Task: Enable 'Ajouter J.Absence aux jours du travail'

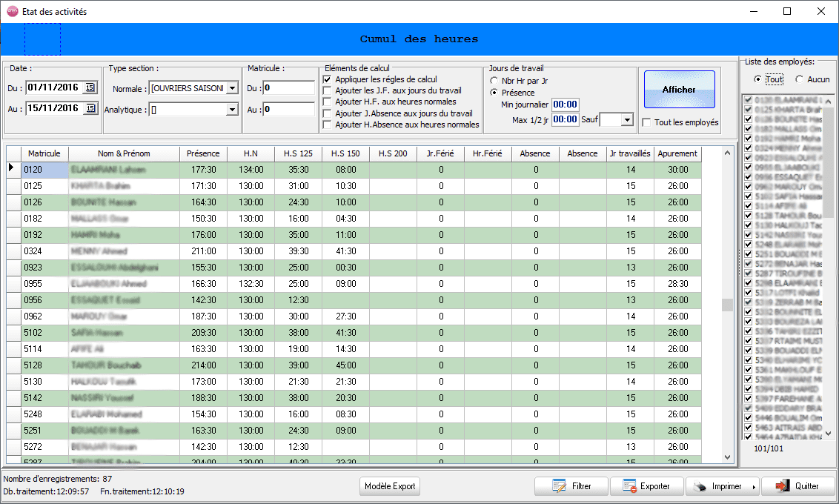Action: click(327, 113)
